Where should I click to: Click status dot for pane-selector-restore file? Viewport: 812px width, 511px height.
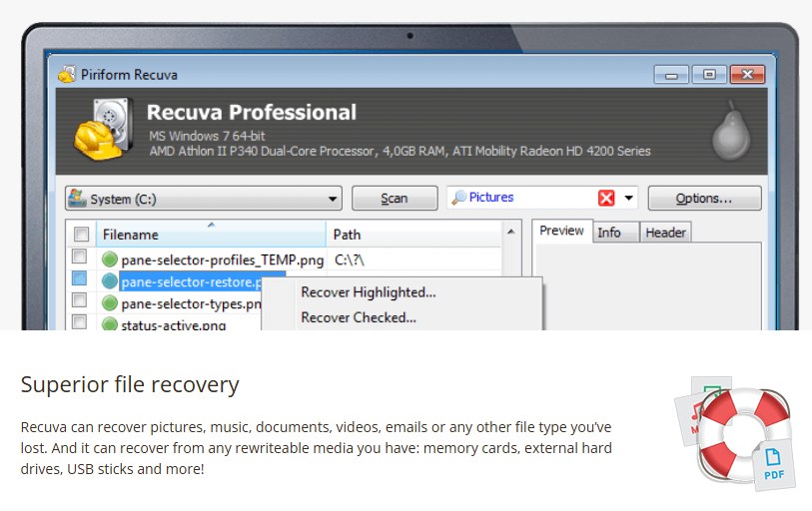coord(110,281)
